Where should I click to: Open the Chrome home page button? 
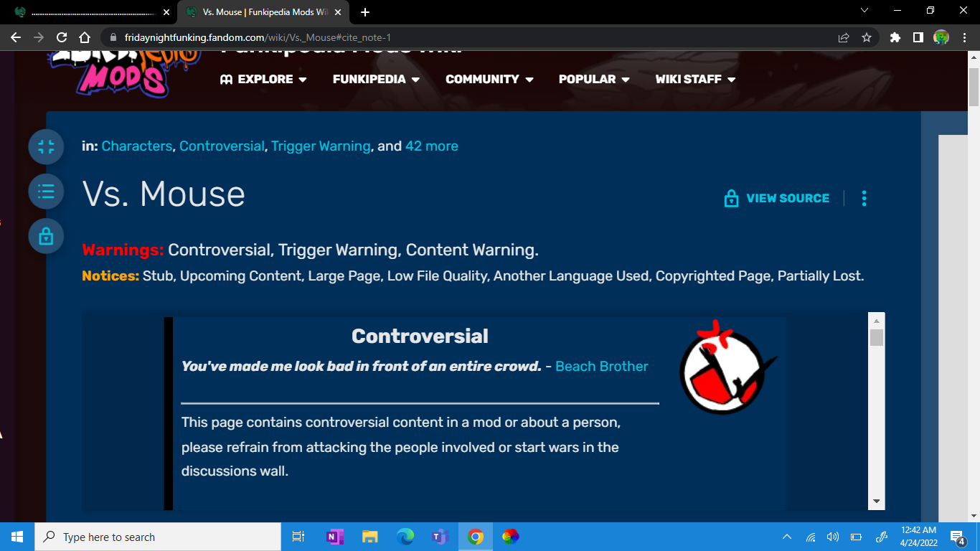pos(85,37)
